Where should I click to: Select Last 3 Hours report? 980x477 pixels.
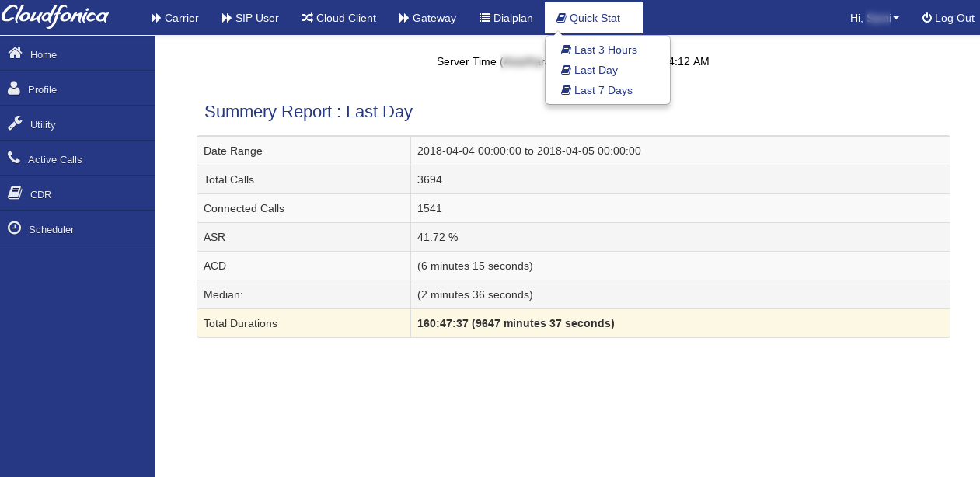click(x=605, y=50)
